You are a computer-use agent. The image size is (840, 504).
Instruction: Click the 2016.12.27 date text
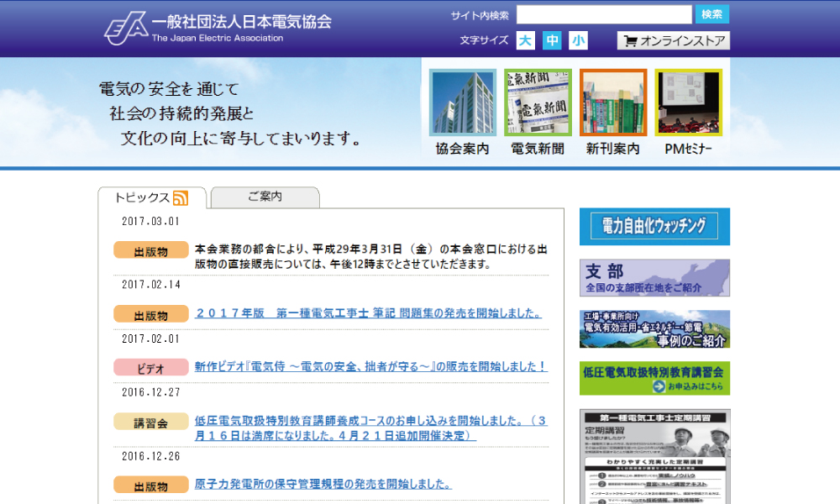pos(151,392)
